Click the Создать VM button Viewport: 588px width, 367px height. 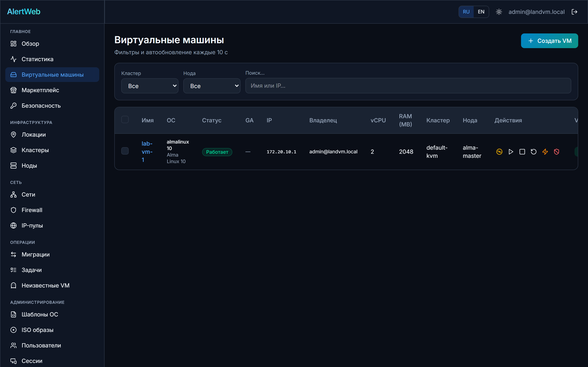click(x=549, y=41)
